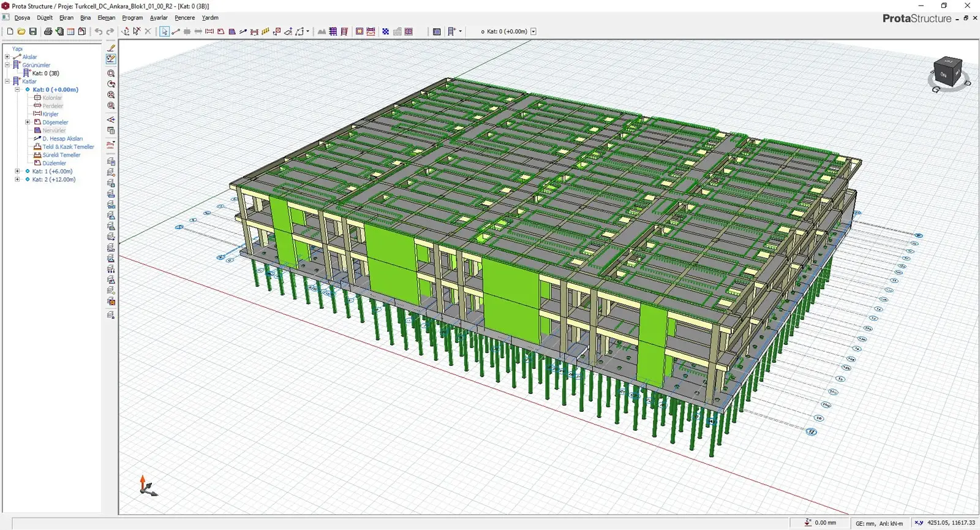Click the zoom window magnifier icon

(111, 74)
